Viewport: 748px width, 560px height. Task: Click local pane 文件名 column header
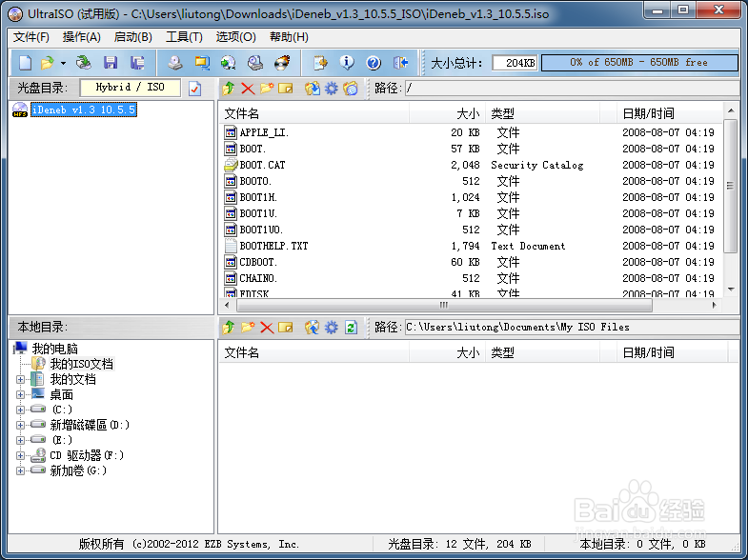point(313,352)
